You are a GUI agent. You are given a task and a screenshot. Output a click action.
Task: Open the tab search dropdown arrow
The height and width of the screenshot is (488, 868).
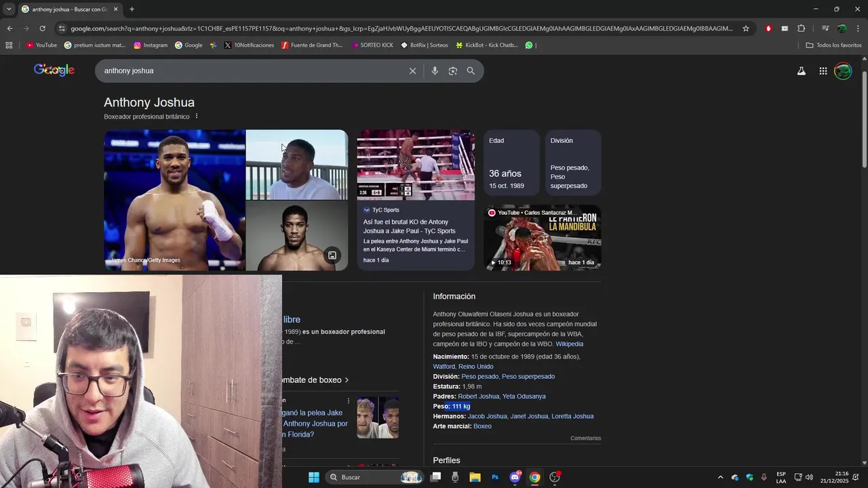9,9
